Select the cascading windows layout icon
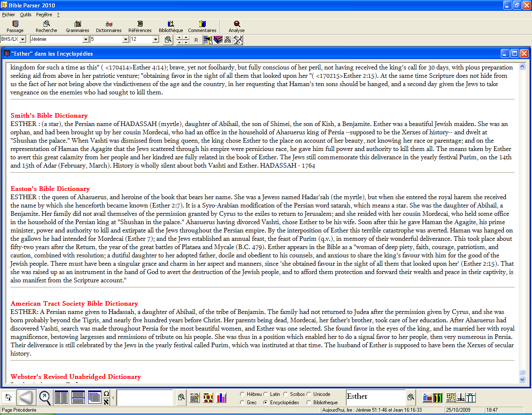 tap(95, 398)
